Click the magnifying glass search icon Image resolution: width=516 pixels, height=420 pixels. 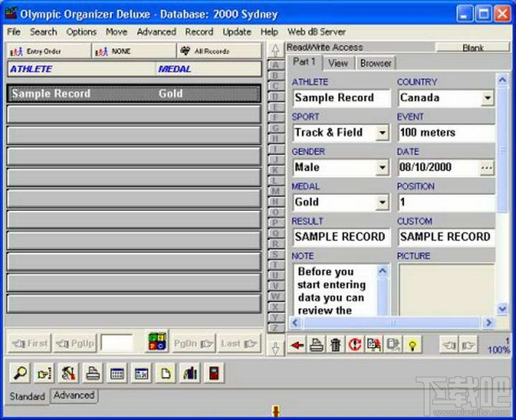(x=20, y=373)
